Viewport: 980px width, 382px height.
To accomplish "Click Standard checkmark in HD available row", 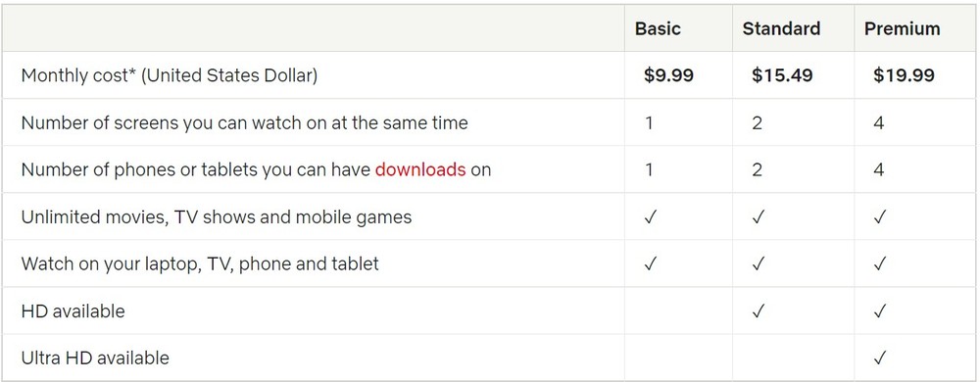I will pyautogui.click(x=758, y=311).
